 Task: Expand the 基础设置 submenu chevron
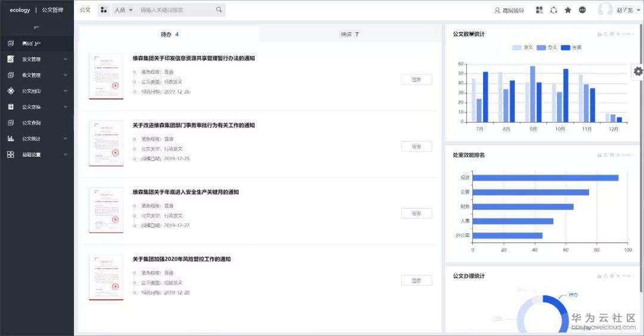coord(66,155)
